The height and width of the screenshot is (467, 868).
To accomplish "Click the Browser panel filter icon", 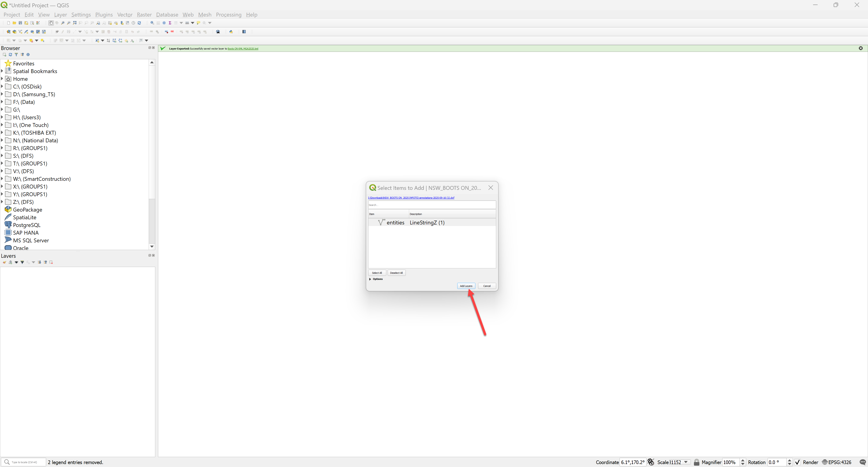I will click(16, 55).
